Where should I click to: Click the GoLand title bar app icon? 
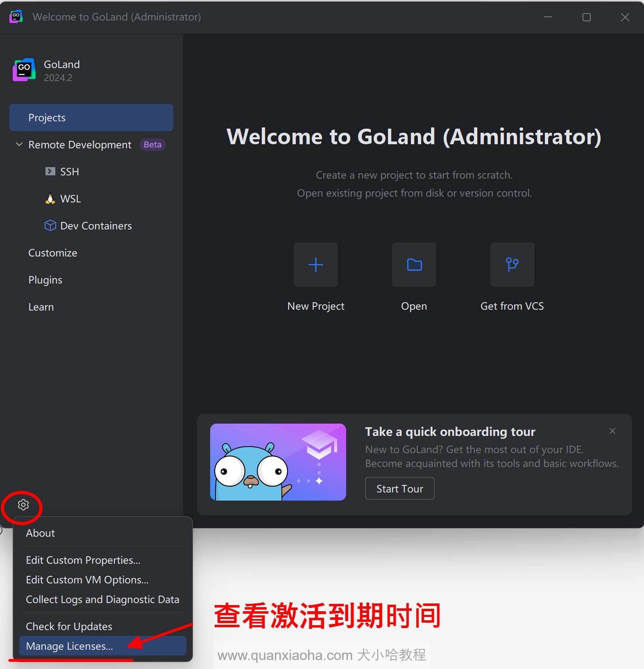(x=16, y=16)
